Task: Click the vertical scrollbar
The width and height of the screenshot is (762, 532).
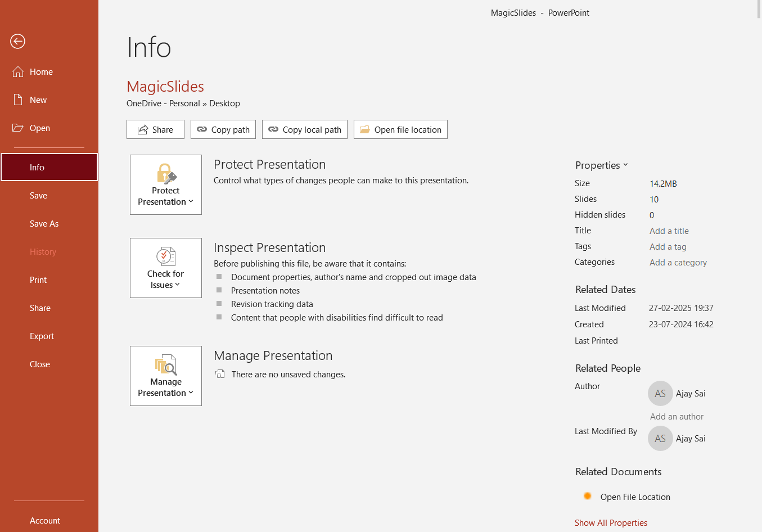Action: (x=759, y=10)
